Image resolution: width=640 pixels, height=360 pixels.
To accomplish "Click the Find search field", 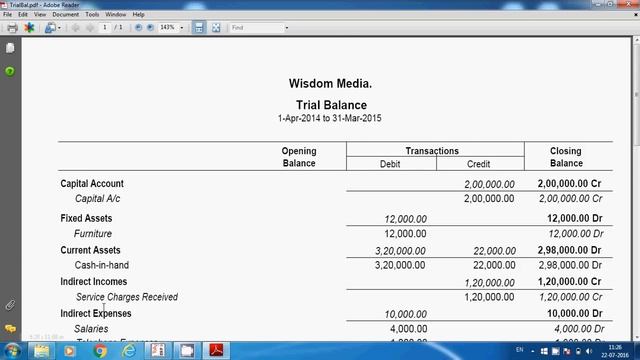I will (x=256, y=28).
